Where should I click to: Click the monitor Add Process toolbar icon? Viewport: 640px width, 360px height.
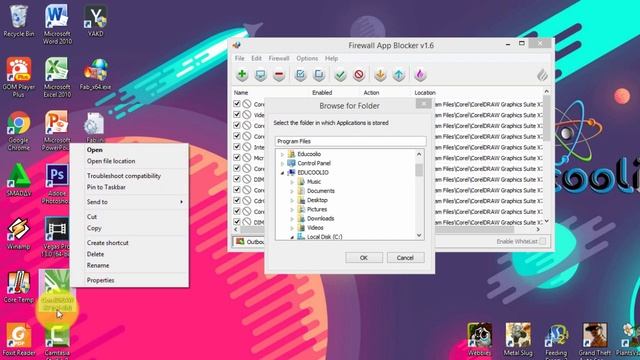click(x=260, y=75)
